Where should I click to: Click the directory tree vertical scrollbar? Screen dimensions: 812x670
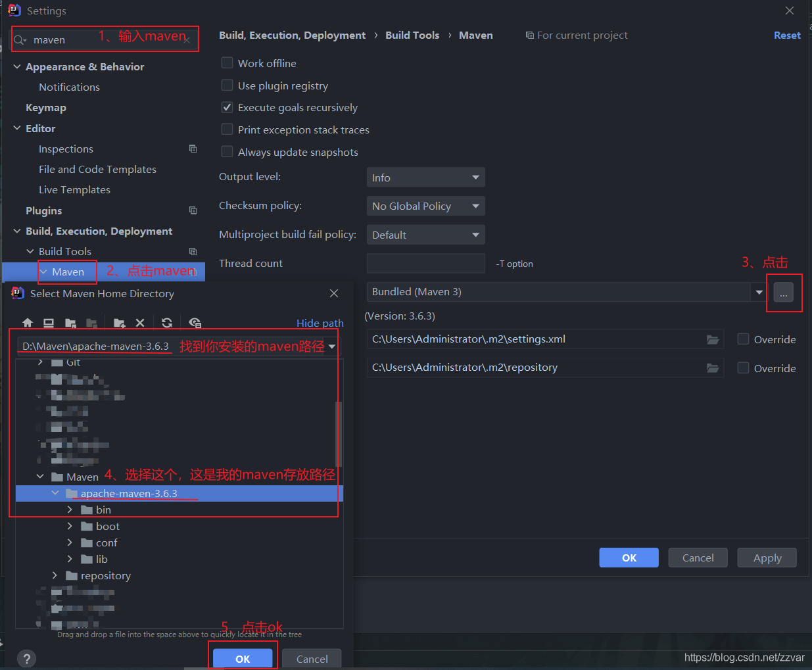339,434
